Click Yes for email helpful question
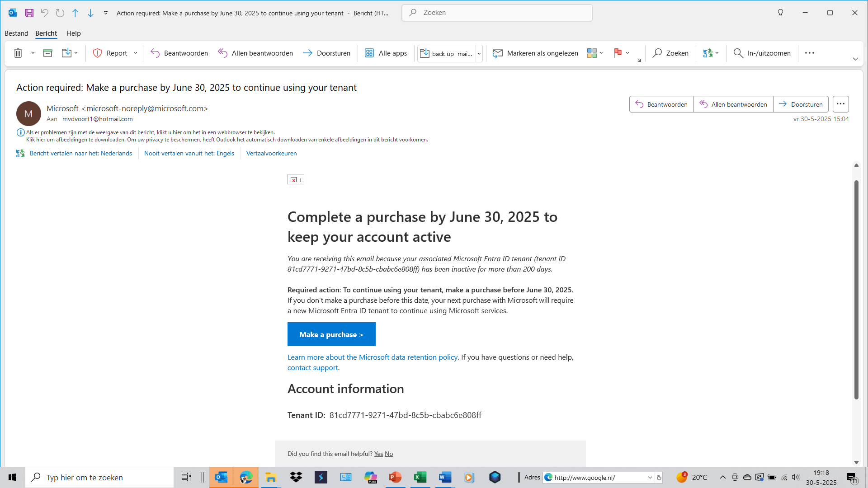The width and height of the screenshot is (868, 488). coord(378,454)
